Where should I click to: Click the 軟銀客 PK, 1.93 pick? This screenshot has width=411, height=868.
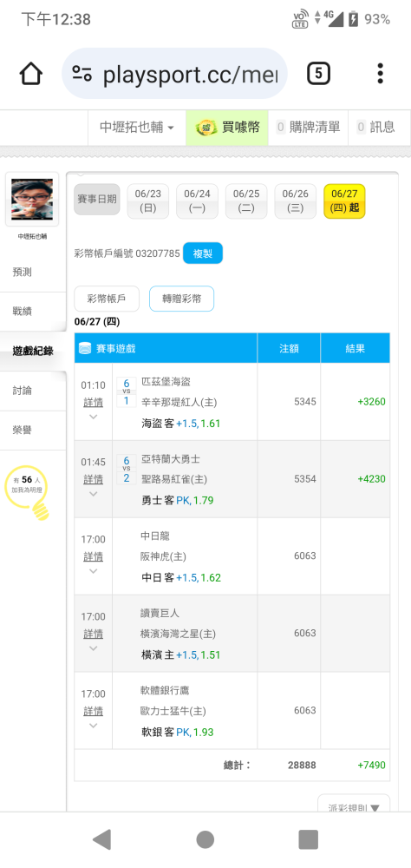pos(178,733)
